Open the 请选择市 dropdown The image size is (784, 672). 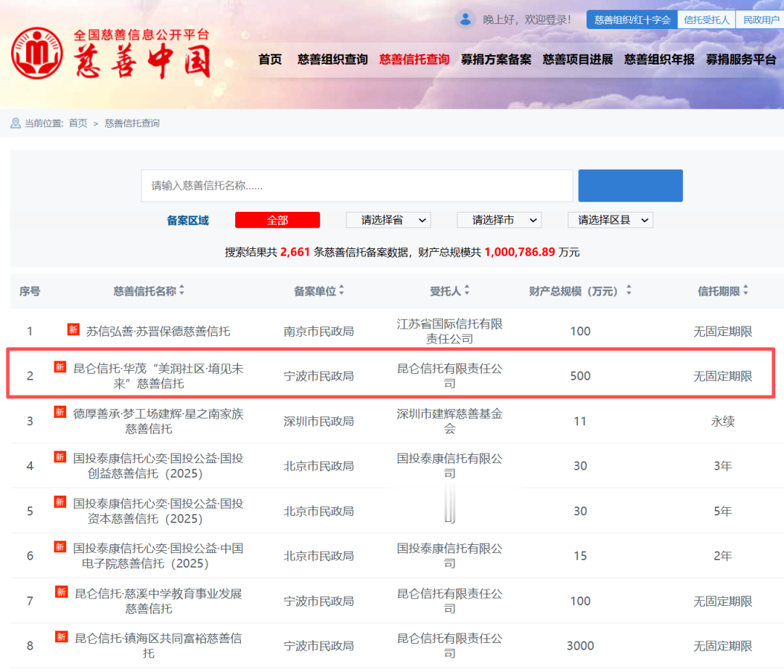click(499, 220)
